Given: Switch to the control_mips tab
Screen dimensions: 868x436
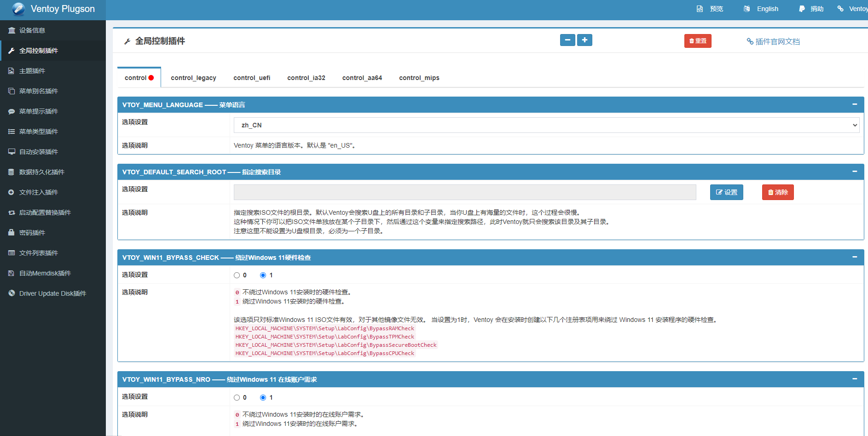Looking at the screenshot, I should click(419, 78).
